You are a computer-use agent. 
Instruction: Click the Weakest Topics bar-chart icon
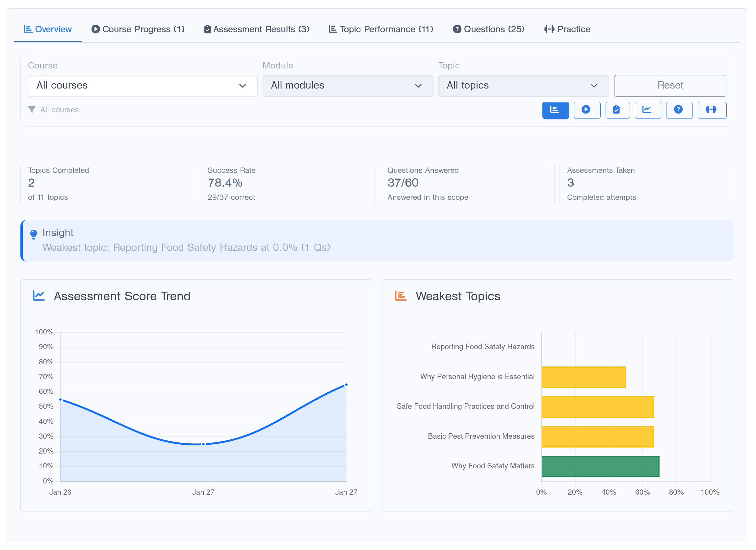click(x=400, y=295)
